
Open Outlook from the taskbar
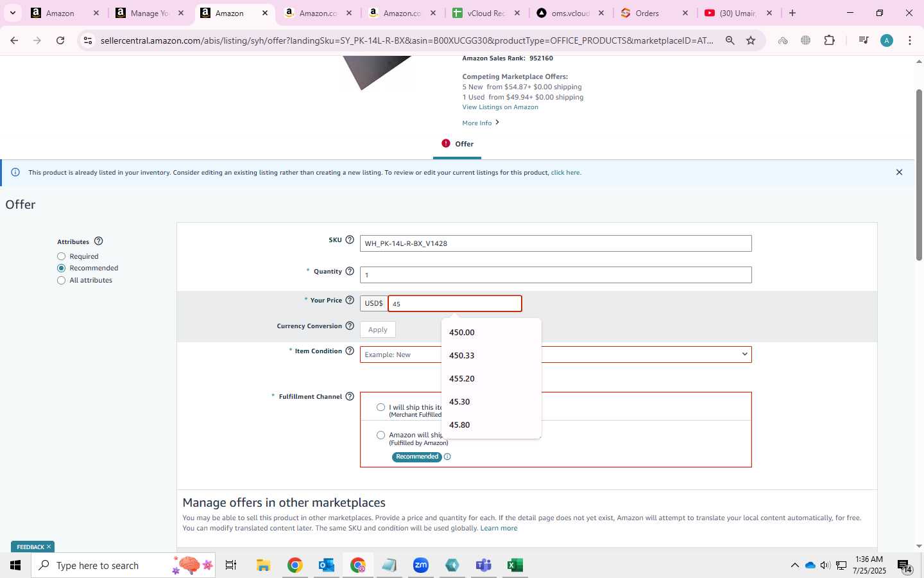pyautogui.click(x=327, y=565)
